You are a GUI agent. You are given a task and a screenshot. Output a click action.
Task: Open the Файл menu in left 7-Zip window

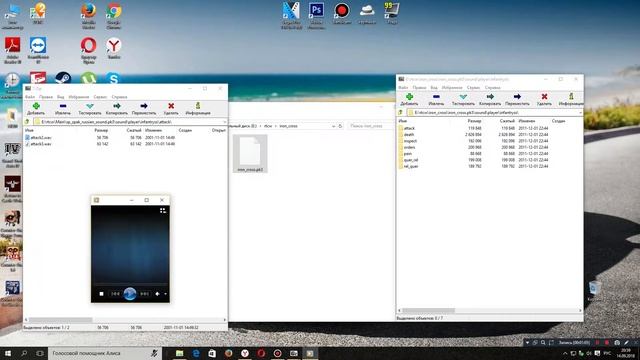30,97
